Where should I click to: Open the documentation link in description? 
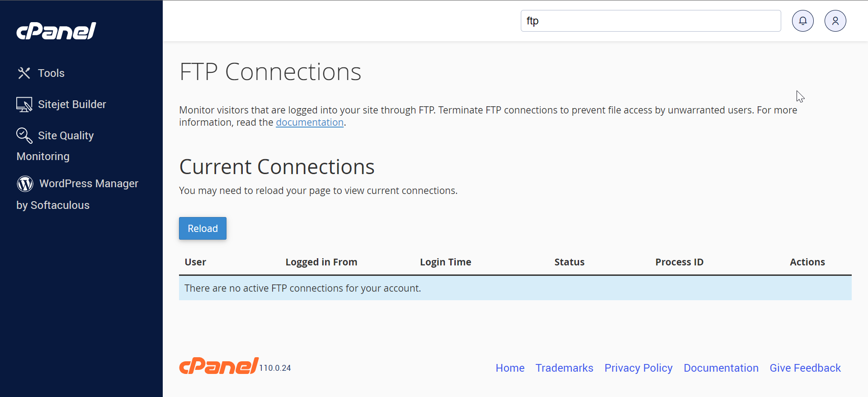coord(310,122)
